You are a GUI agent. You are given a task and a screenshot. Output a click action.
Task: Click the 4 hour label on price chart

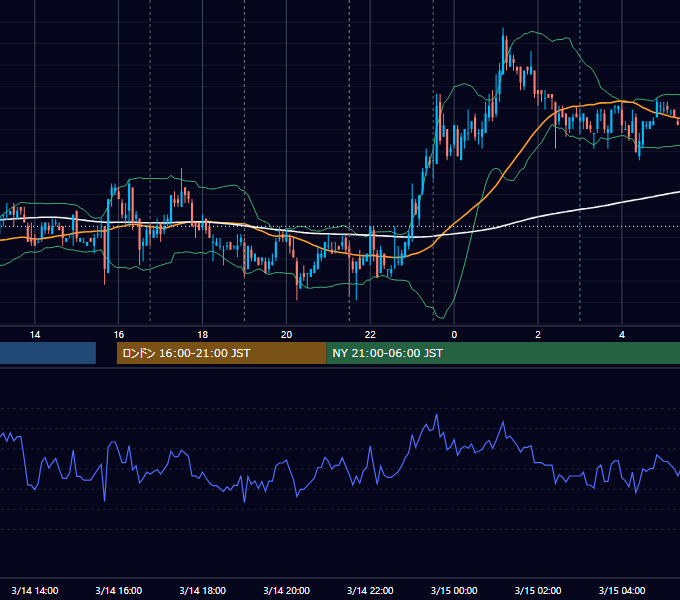pyautogui.click(x=622, y=335)
